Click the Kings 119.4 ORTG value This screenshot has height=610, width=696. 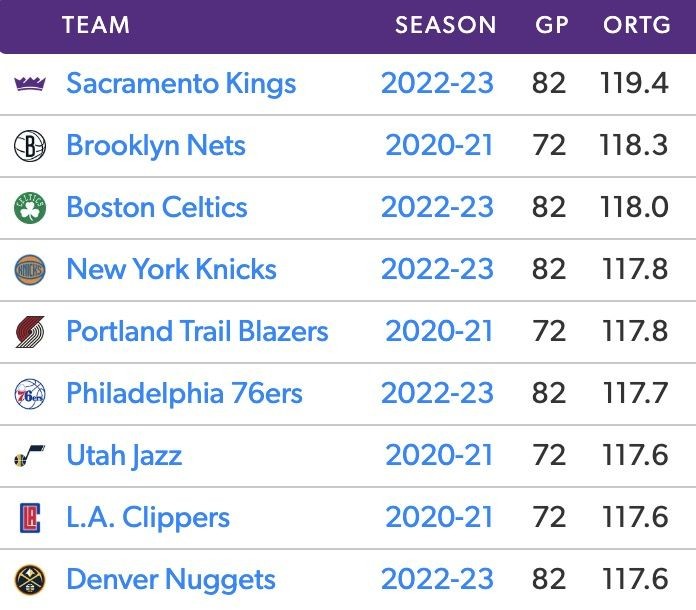tap(634, 83)
